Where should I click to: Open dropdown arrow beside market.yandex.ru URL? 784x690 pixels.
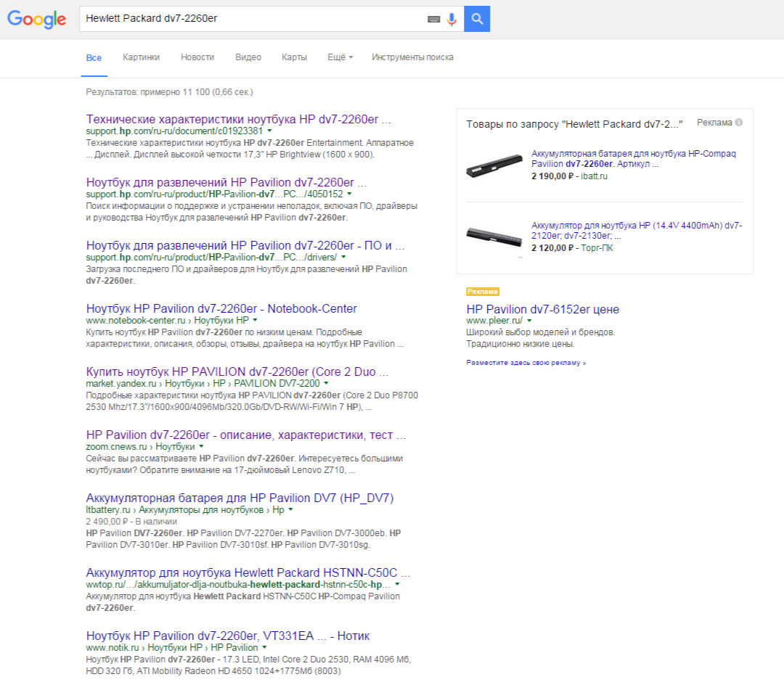(x=326, y=383)
